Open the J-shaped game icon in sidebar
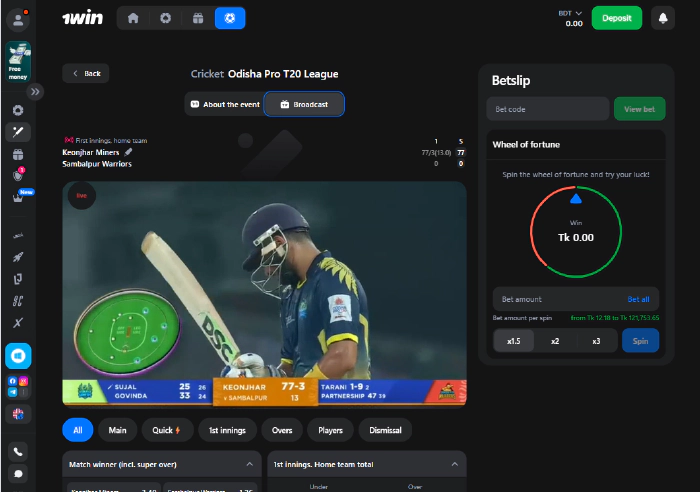Viewport: 700px width, 492px height. coord(18,279)
